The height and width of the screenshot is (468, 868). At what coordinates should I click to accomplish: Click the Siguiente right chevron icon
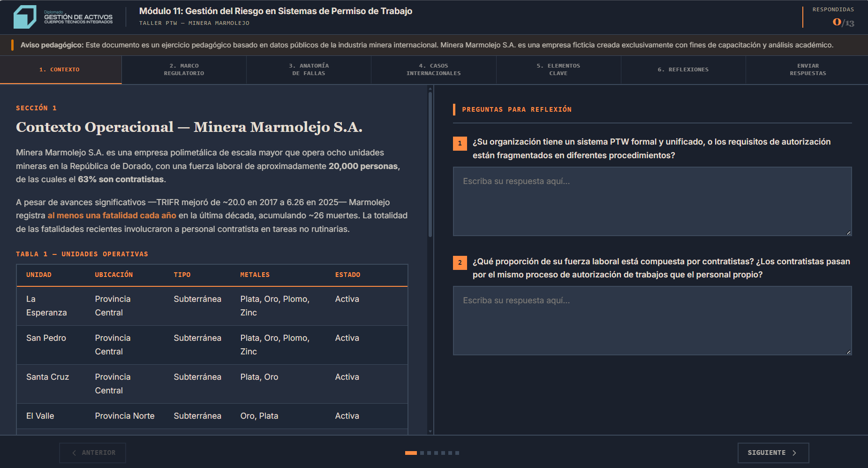(x=794, y=453)
